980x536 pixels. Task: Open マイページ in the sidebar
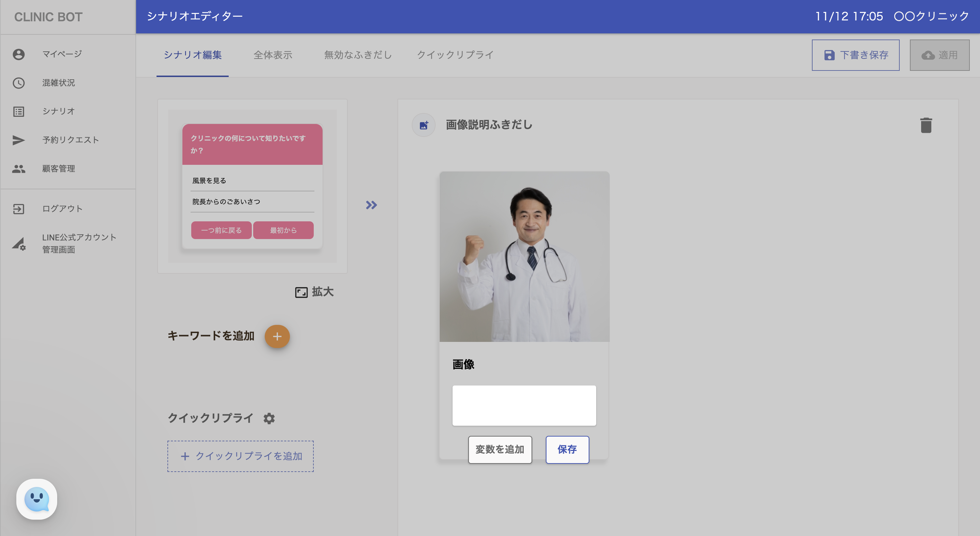[x=62, y=54]
